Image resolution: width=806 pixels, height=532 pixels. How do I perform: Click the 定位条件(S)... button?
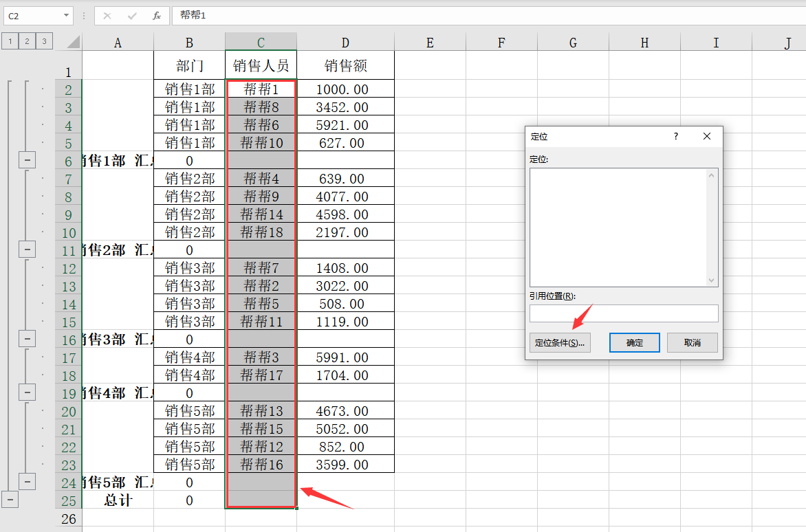pyautogui.click(x=560, y=342)
